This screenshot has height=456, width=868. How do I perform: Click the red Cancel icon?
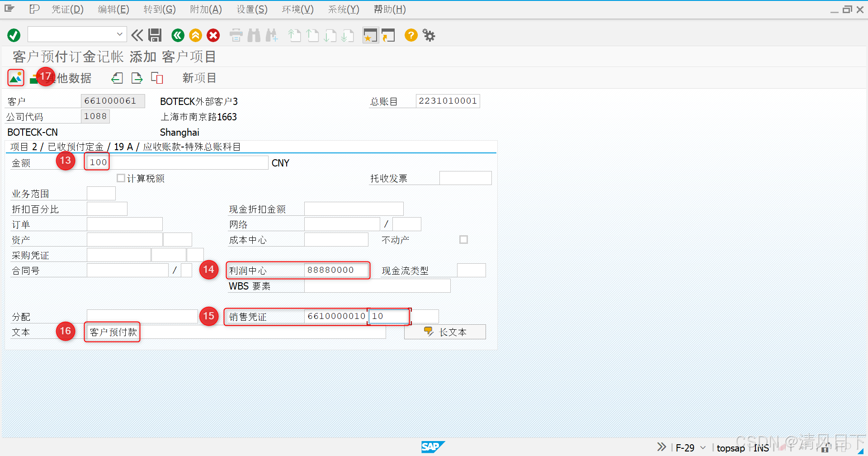pyautogui.click(x=213, y=35)
